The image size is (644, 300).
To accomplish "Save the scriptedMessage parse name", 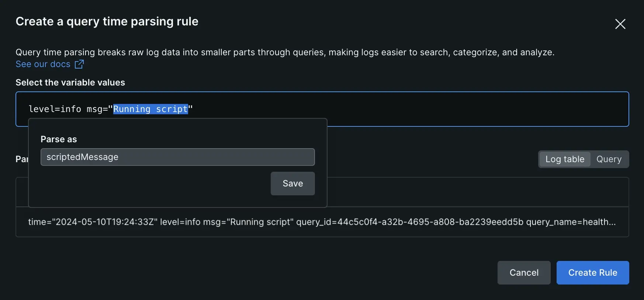I will pos(292,184).
